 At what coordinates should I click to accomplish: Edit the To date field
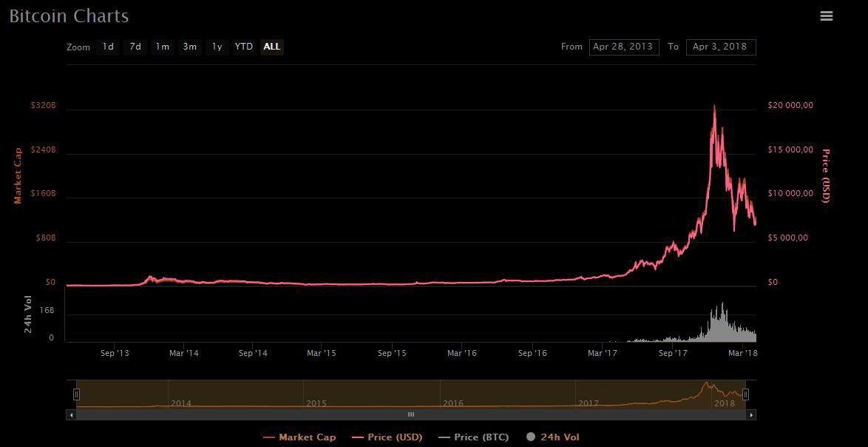(721, 47)
